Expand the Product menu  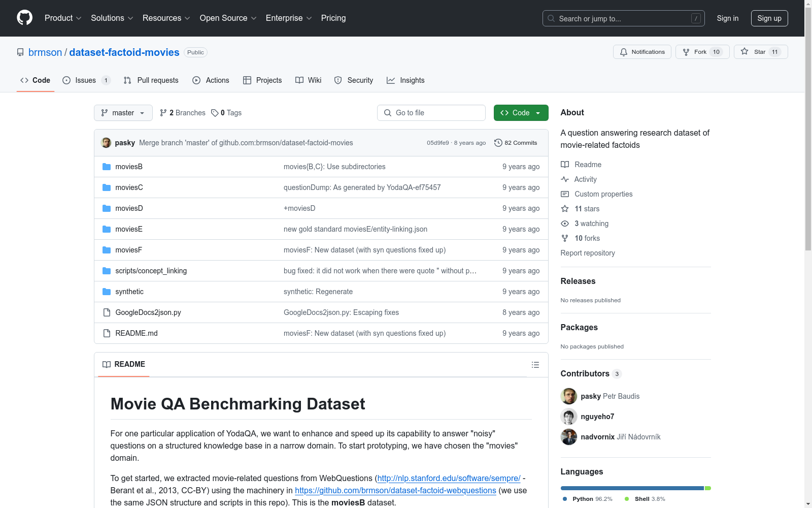point(63,18)
